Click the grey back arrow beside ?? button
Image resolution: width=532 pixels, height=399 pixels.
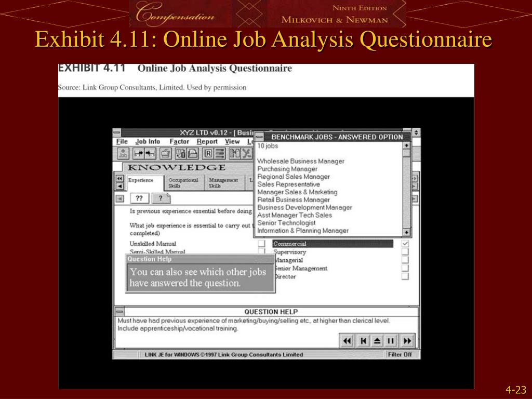120,198
